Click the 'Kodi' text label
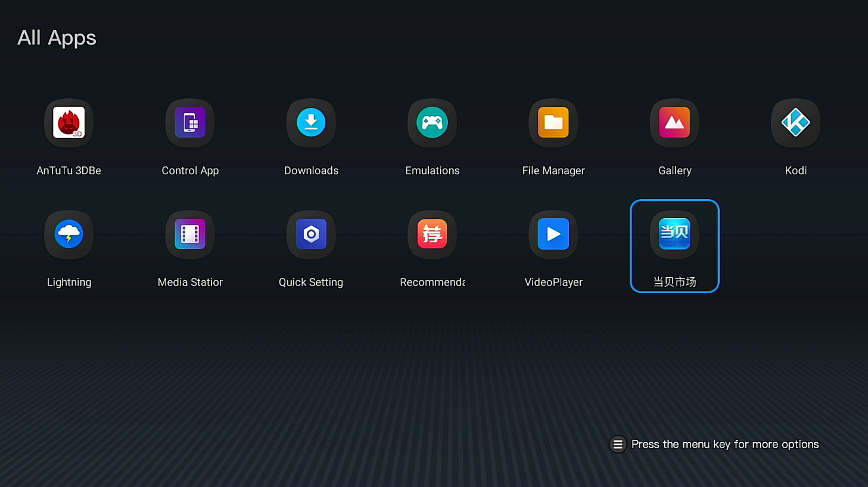The width and height of the screenshot is (868, 487). [x=795, y=170]
